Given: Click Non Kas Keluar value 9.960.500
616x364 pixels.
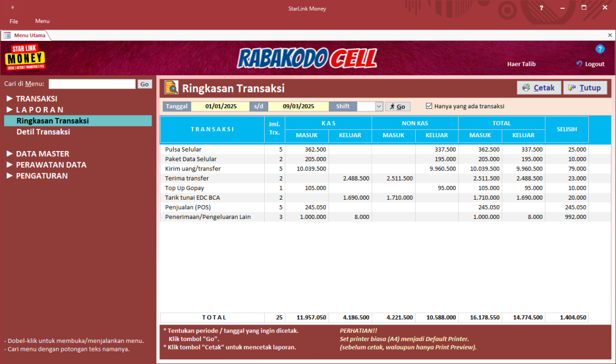Looking at the screenshot, I should coord(442,168).
